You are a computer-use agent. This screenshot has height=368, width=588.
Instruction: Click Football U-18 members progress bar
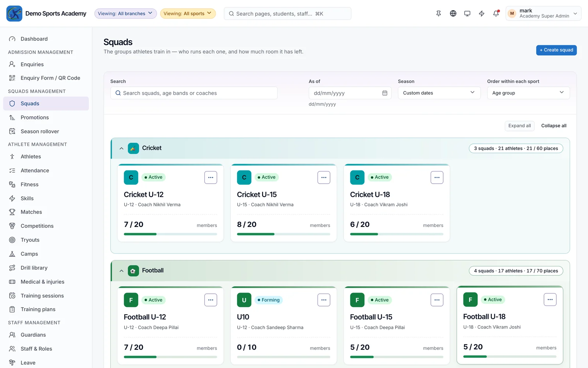[510, 357]
